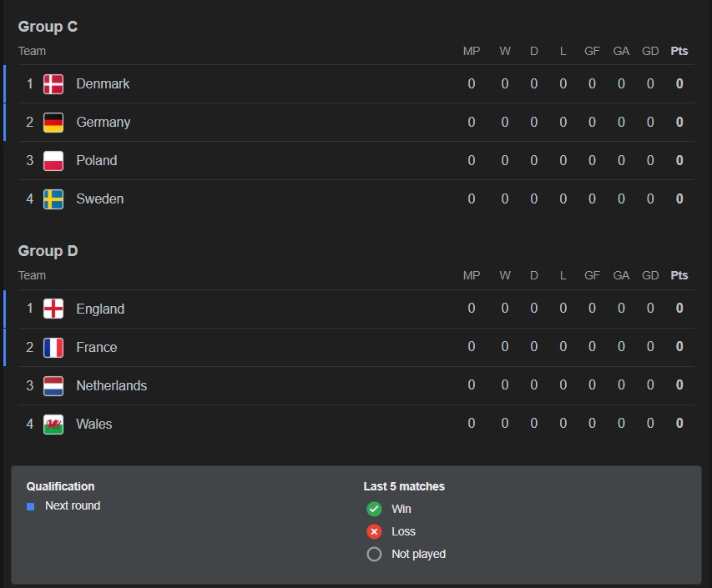This screenshot has height=588, width=712.
Task: Select the Netherlands team name
Action: pyautogui.click(x=111, y=385)
